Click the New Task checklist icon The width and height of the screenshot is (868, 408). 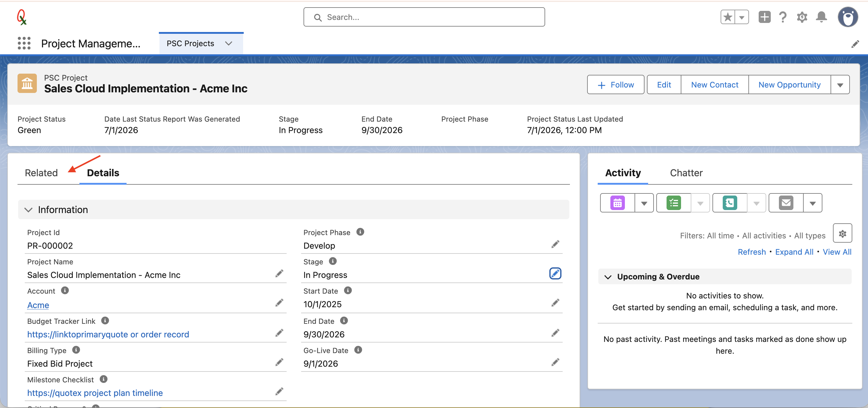click(674, 203)
